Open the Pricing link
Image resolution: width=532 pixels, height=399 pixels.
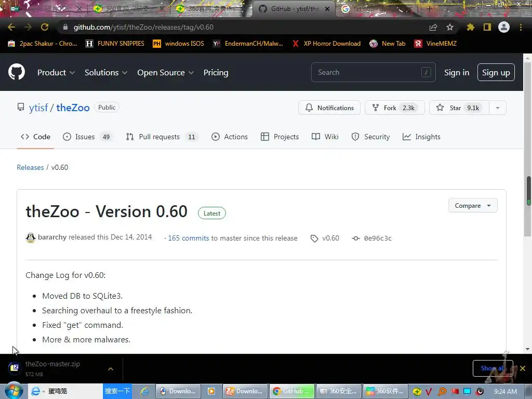(216, 73)
